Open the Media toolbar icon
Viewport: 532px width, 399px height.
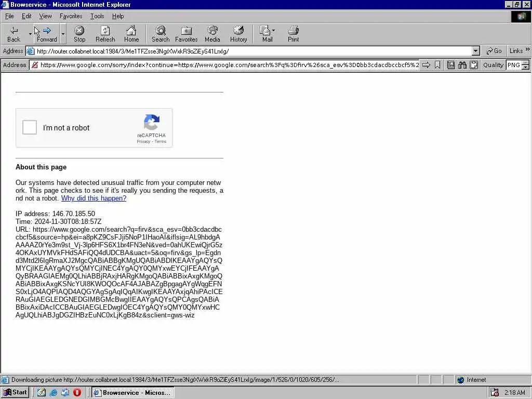click(212, 34)
